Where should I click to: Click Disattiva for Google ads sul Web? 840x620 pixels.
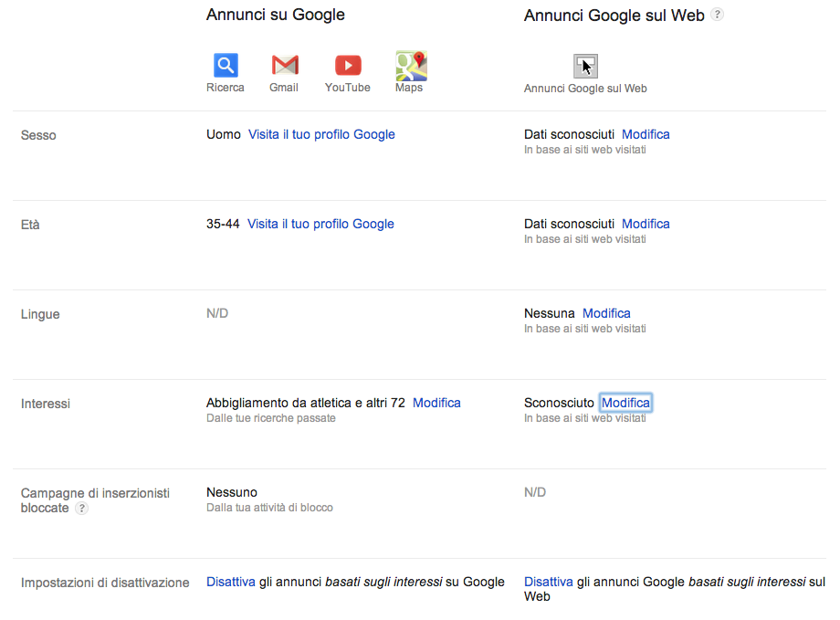click(x=549, y=582)
